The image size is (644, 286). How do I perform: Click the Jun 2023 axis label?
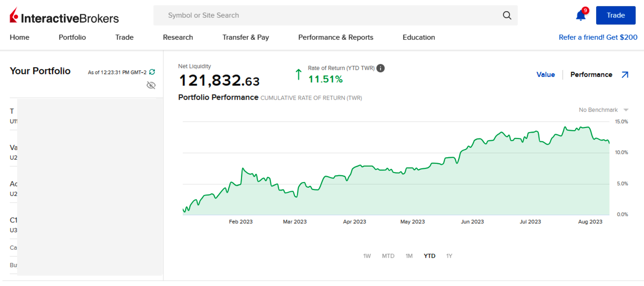(472, 222)
